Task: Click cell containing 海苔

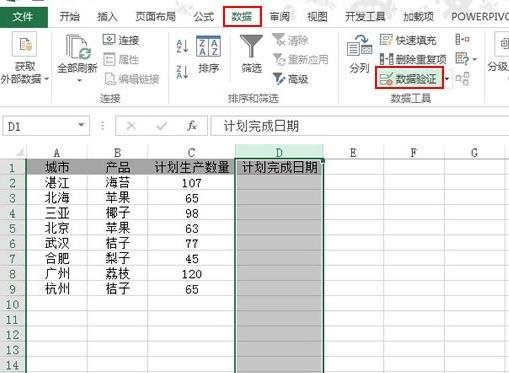Action: click(117, 182)
